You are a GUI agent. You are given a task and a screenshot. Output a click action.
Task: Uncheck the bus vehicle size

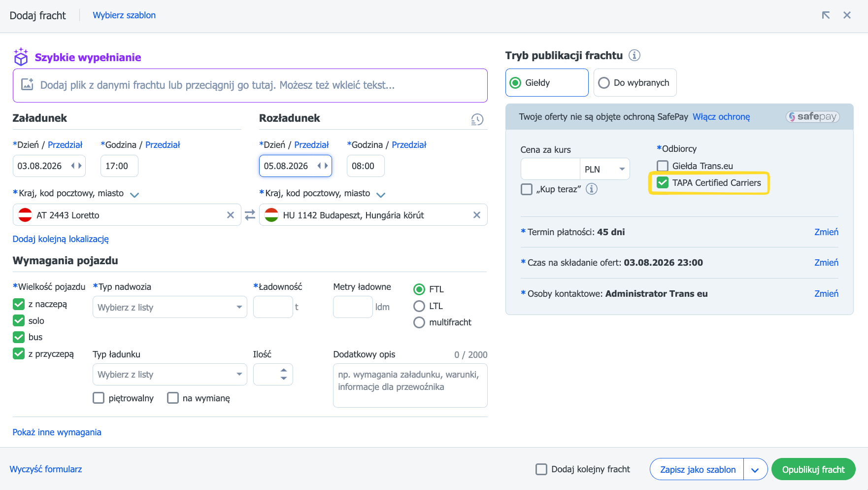19,337
